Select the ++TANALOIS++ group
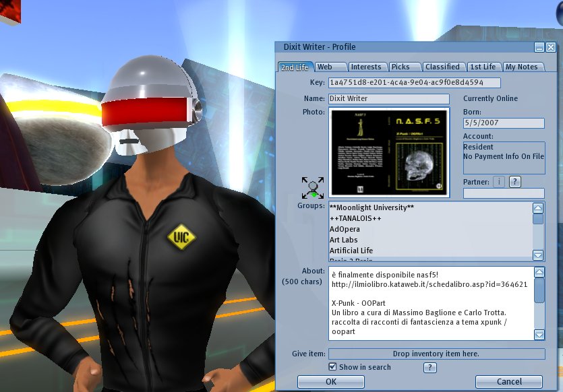Image resolution: width=563 pixels, height=392 pixels. click(355, 218)
